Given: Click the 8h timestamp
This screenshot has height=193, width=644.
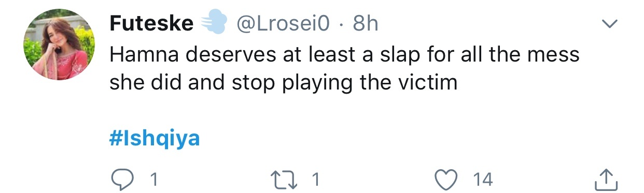Looking at the screenshot, I should click(x=365, y=24).
